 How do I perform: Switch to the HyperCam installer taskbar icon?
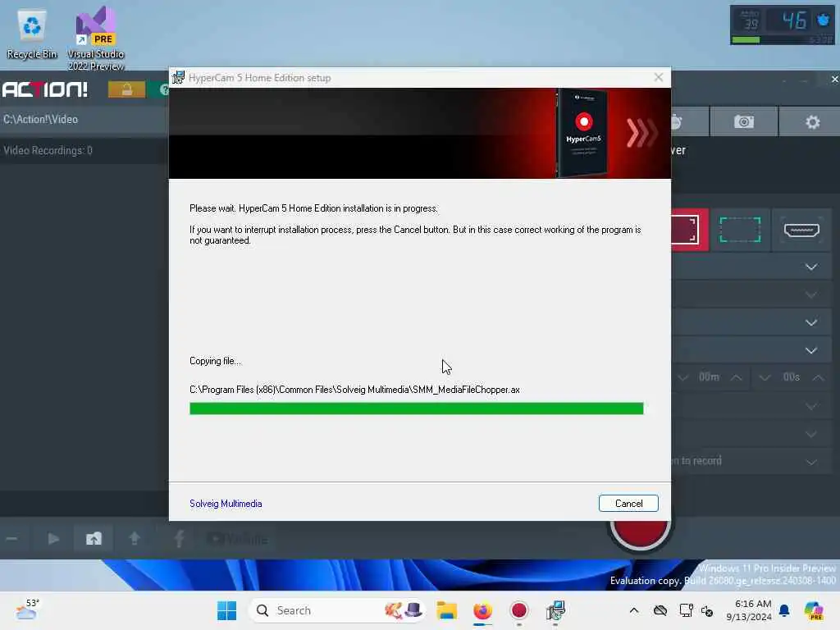pyautogui.click(x=555, y=610)
